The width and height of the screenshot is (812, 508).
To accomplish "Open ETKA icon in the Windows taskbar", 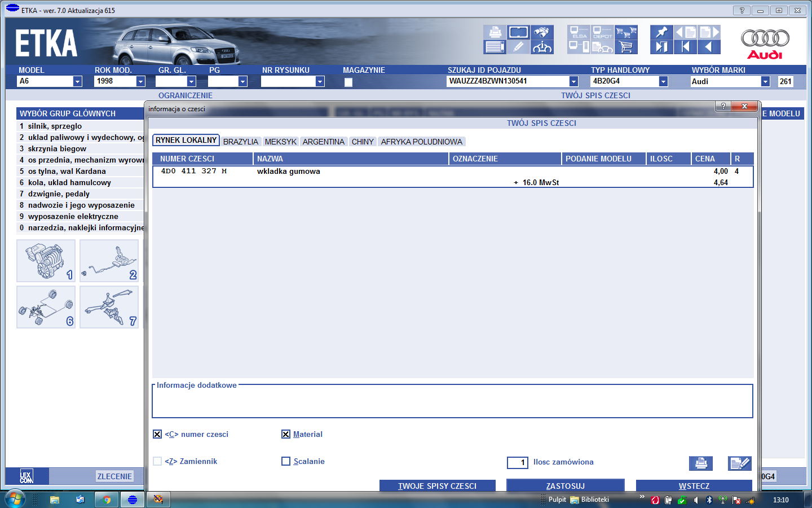I will coord(133,500).
